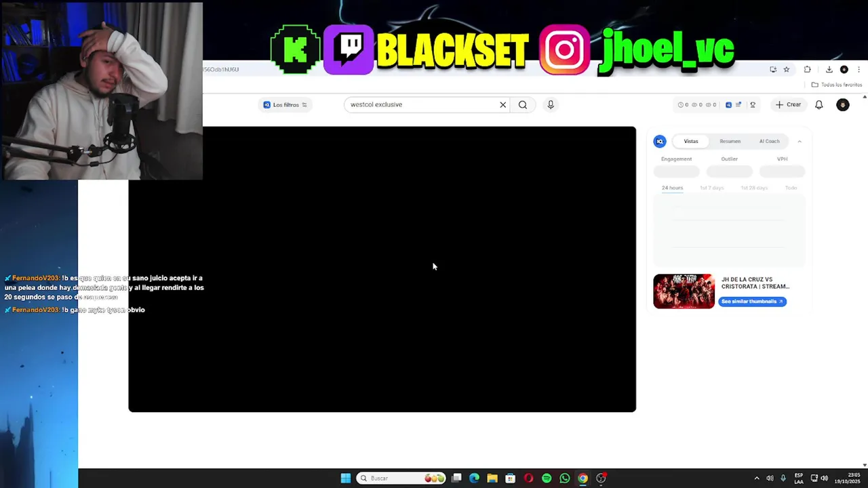Open Task View on the taskbar
Viewport: 868px width, 488px height.
coord(456,479)
